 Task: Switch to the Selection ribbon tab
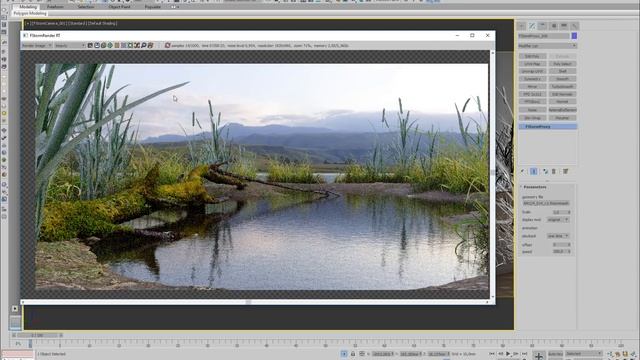tap(86, 7)
